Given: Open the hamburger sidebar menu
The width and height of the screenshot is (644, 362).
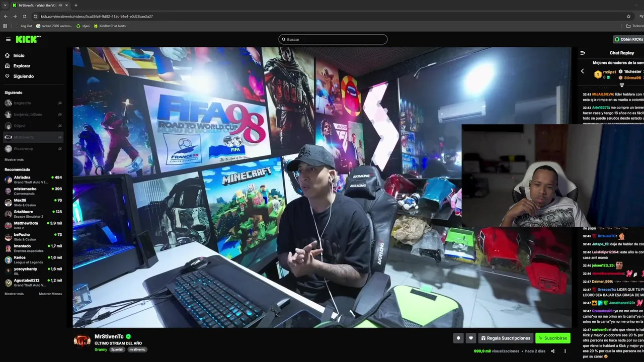Looking at the screenshot, I should click(8, 39).
